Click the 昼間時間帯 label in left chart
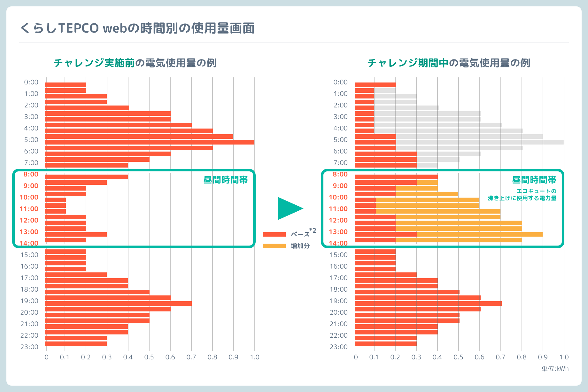Viewport: 588px width, 392px height. [x=226, y=180]
